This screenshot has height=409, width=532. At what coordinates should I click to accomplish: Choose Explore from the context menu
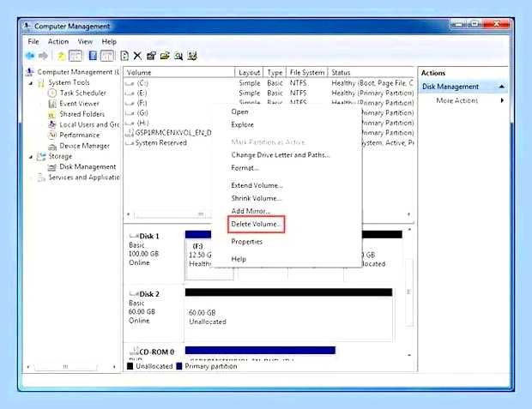(242, 125)
